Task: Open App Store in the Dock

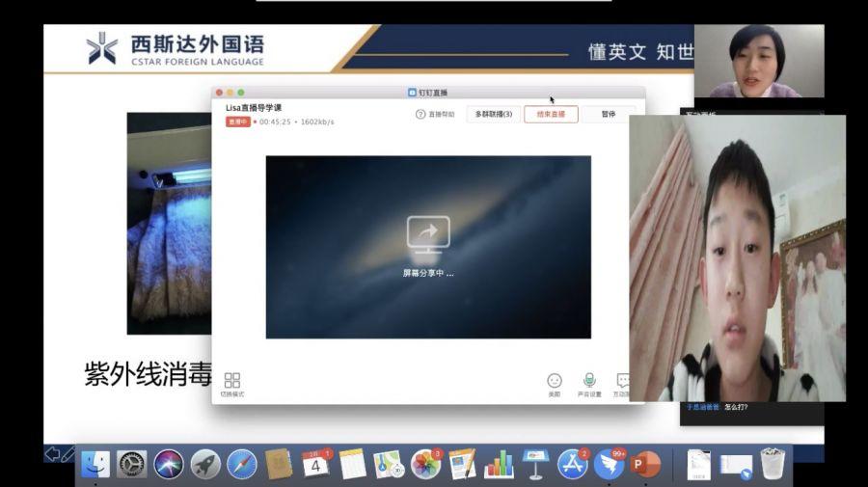Action: pyautogui.click(x=572, y=464)
